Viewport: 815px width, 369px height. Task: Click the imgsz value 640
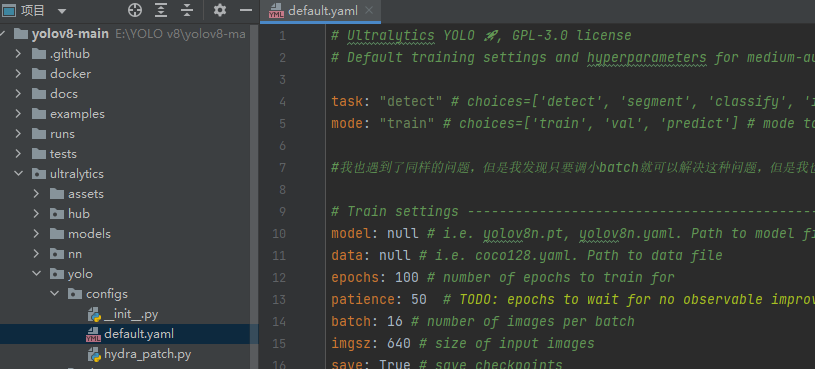[399, 343]
